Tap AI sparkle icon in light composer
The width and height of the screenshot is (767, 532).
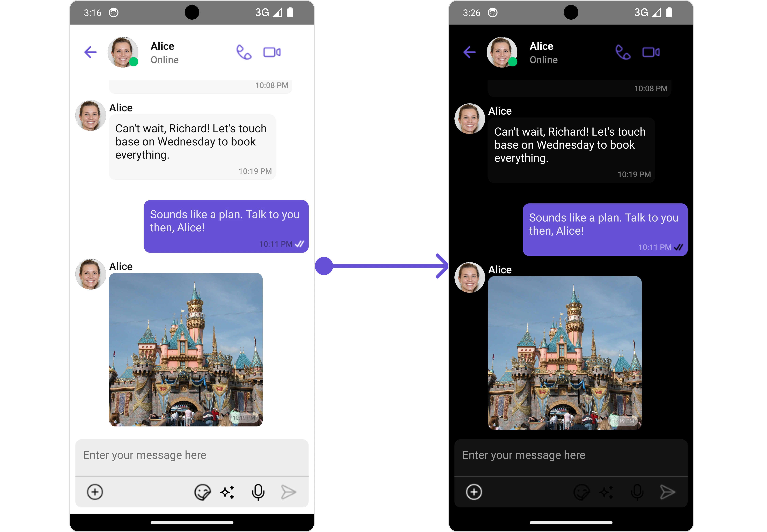227,492
